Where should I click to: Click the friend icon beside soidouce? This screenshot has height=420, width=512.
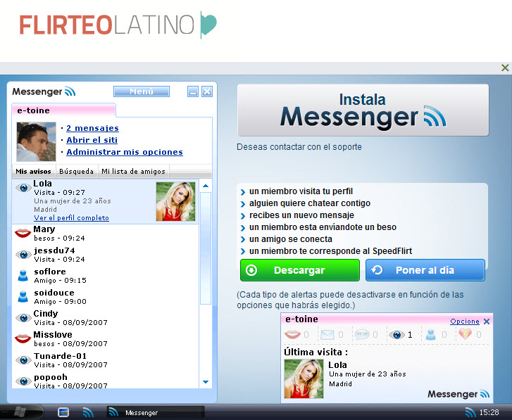click(x=23, y=296)
